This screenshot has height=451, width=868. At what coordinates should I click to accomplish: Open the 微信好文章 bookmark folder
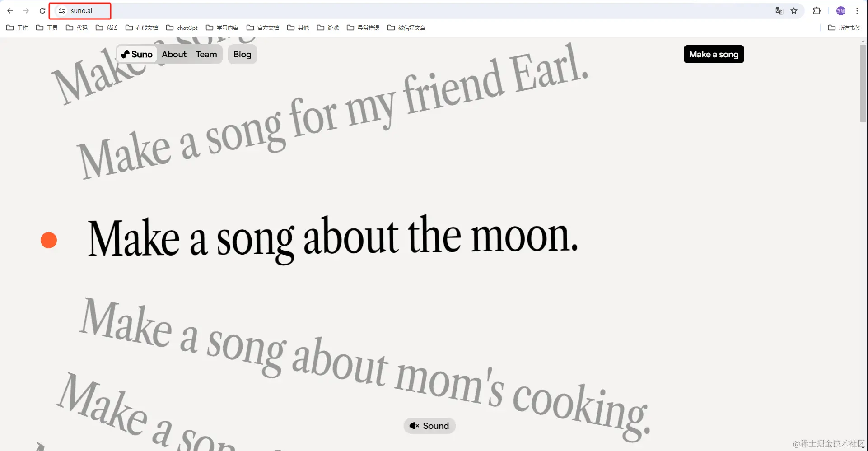(406, 28)
